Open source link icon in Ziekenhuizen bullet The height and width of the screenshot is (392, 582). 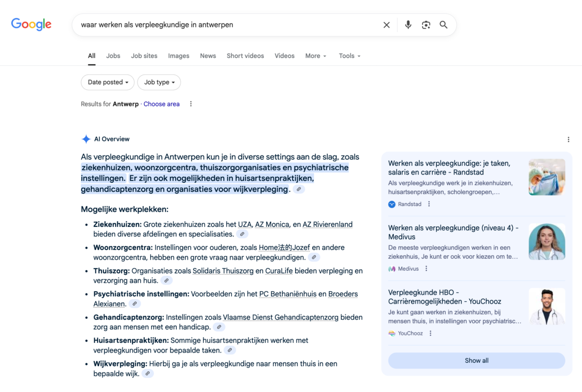click(242, 234)
